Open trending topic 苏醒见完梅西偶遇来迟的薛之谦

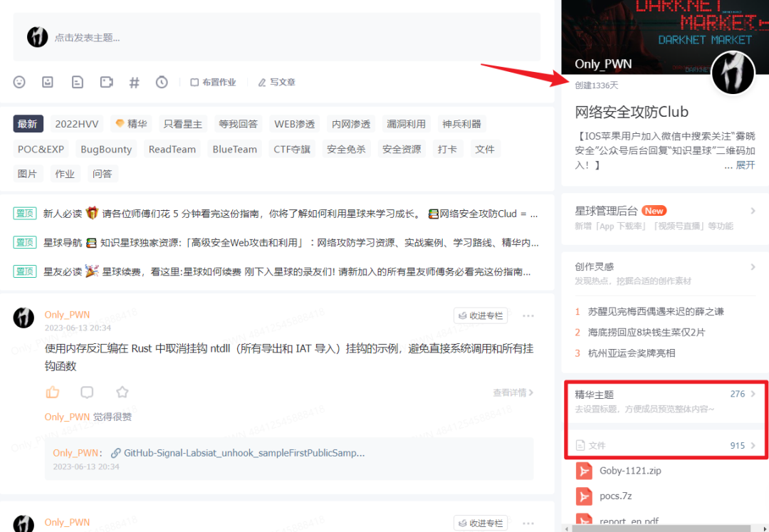tap(656, 311)
